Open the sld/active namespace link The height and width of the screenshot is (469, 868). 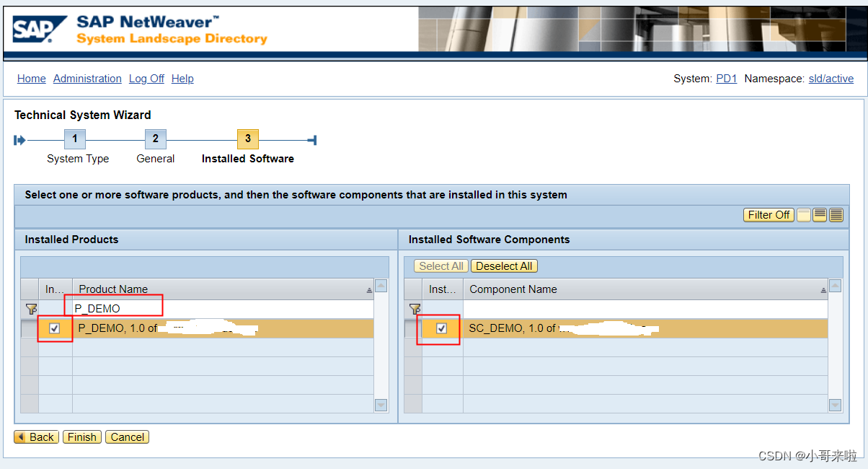coord(831,79)
